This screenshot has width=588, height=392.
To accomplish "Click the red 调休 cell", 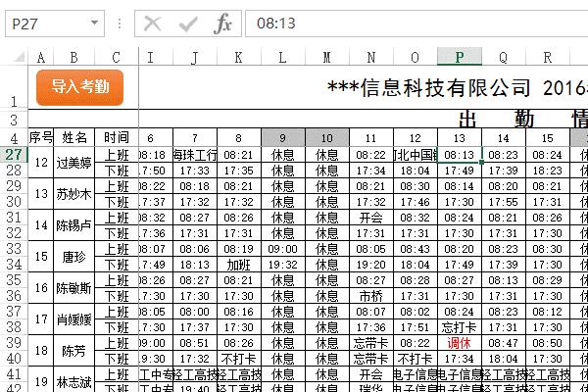I will point(460,343).
